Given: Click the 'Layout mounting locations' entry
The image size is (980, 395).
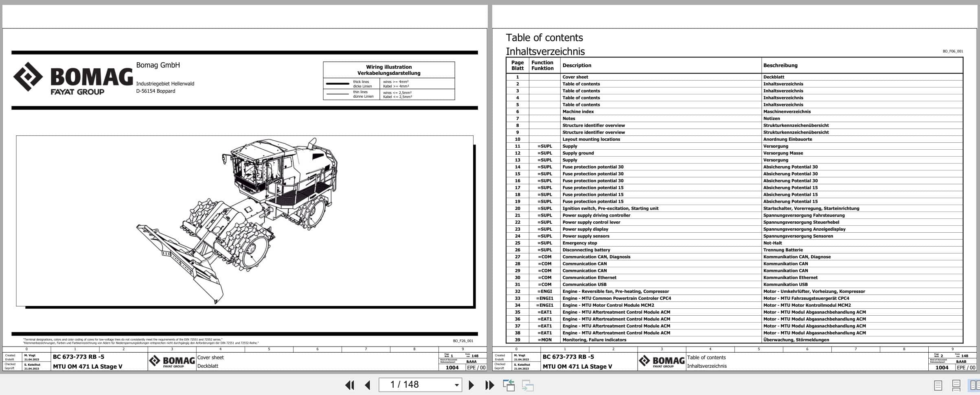Looking at the screenshot, I should pyautogui.click(x=591, y=139).
